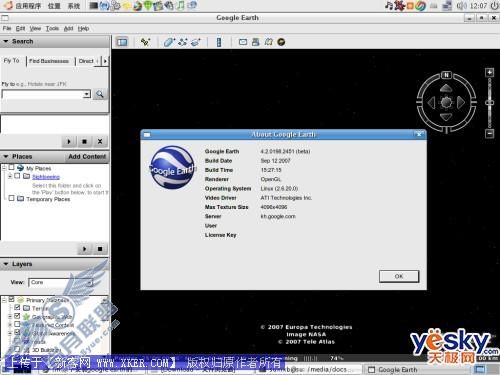
Task: Reset north with the N compass button
Action: tap(446, 75)
